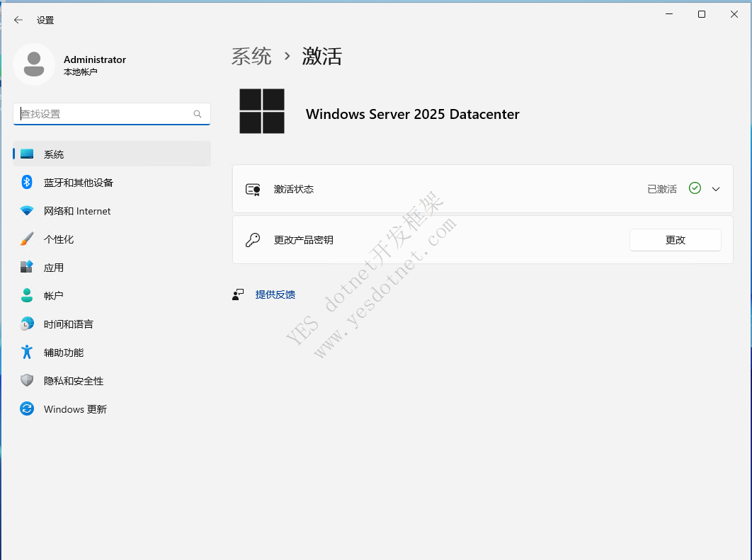Click the Windows logo image
752x560 pixels.
[262, 110]
